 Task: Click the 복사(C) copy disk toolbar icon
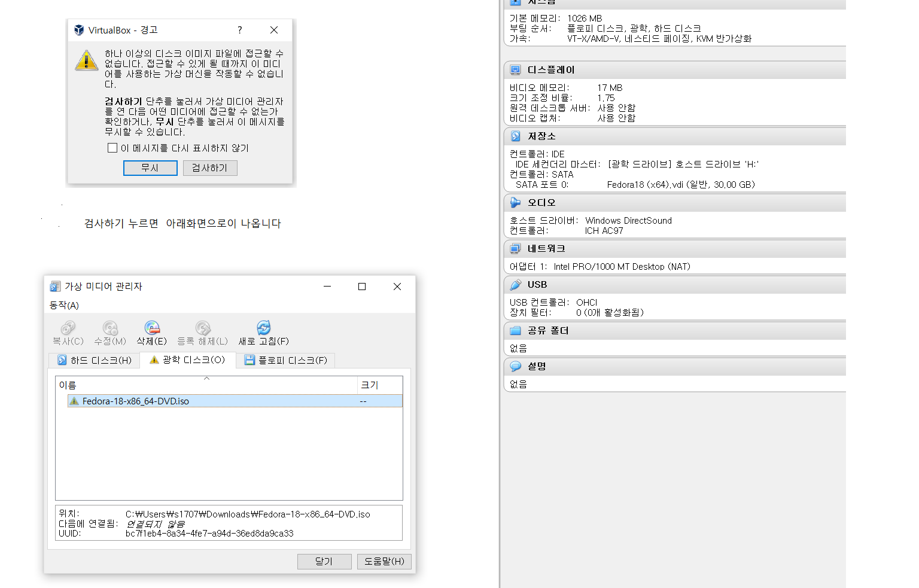click(x=68, y=328)
